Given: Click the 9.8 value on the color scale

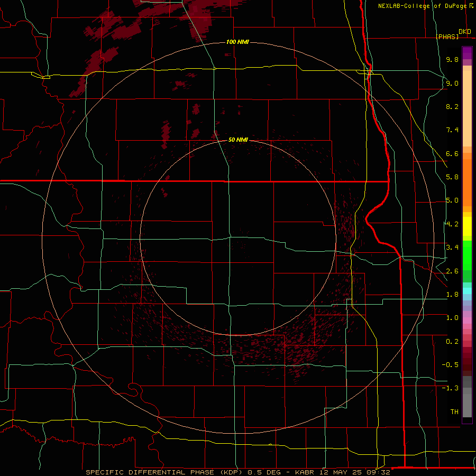Looking at the screenshot, I should click(452, 59).
